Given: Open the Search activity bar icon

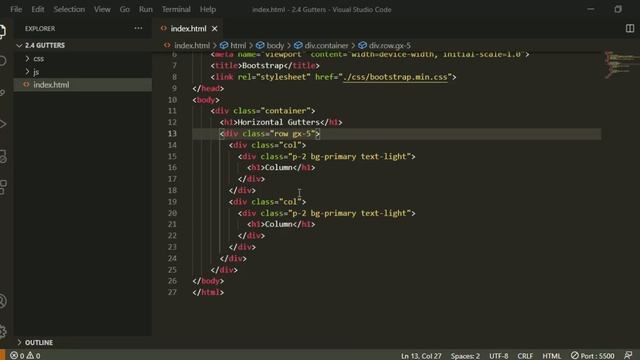Looking at the screenshot, I should click(x=3, y=61).
